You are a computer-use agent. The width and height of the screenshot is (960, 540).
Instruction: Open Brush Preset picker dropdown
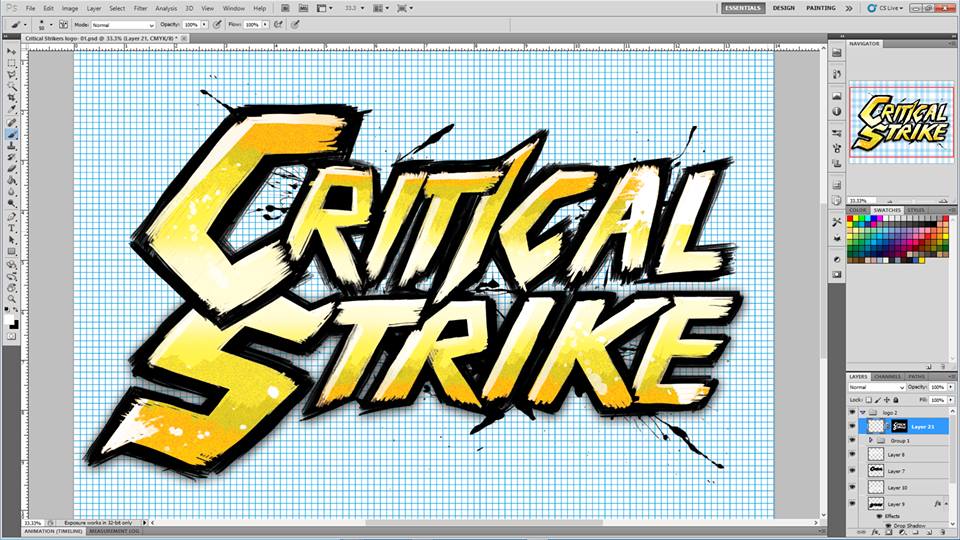50,24
